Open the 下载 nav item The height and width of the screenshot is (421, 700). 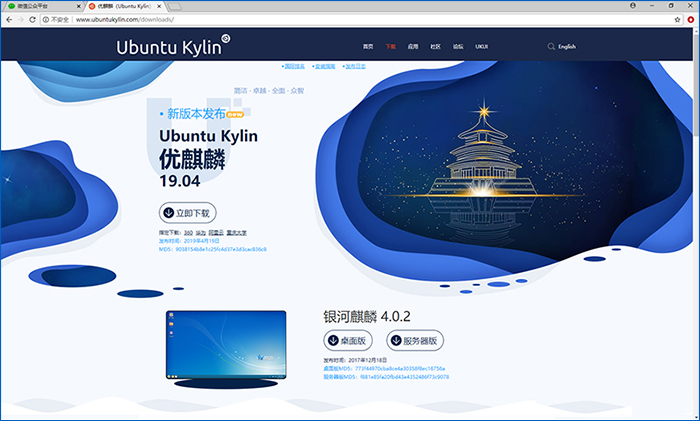point(391,46)
